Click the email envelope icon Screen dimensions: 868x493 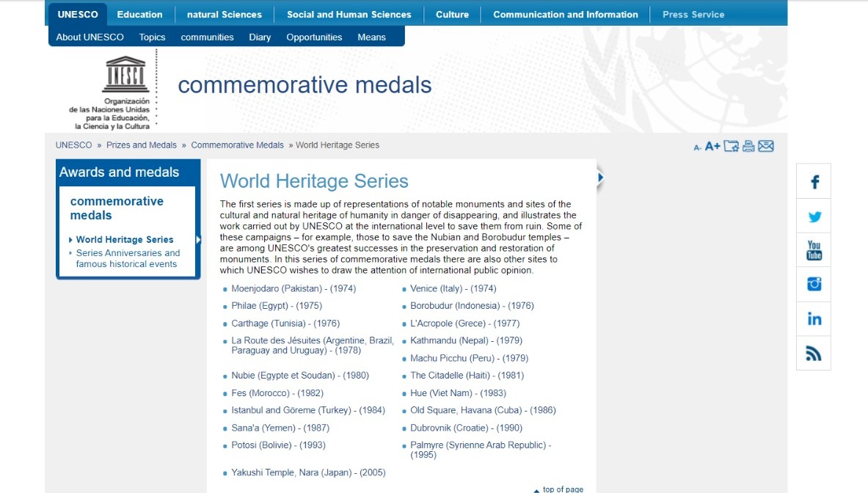[765, 146]
